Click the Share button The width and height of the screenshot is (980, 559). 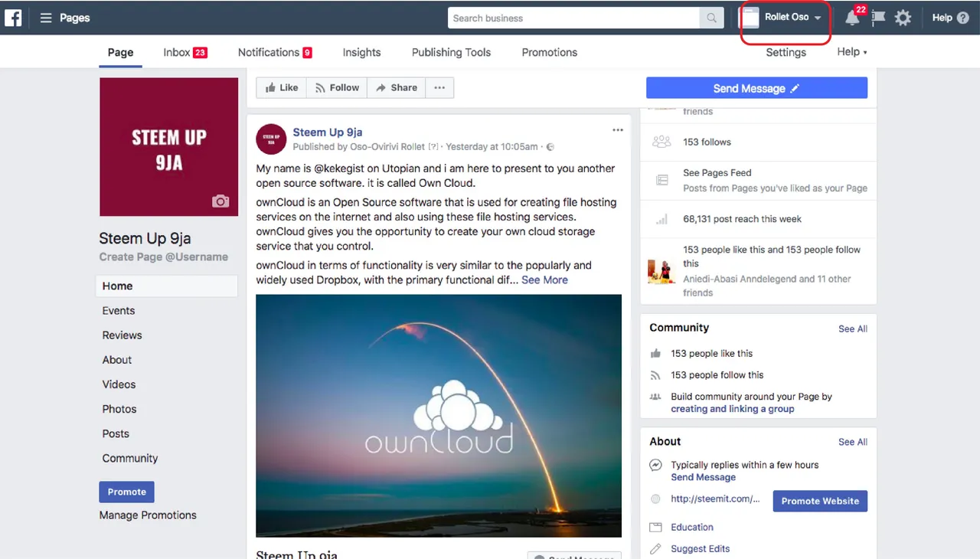point(397,88)
